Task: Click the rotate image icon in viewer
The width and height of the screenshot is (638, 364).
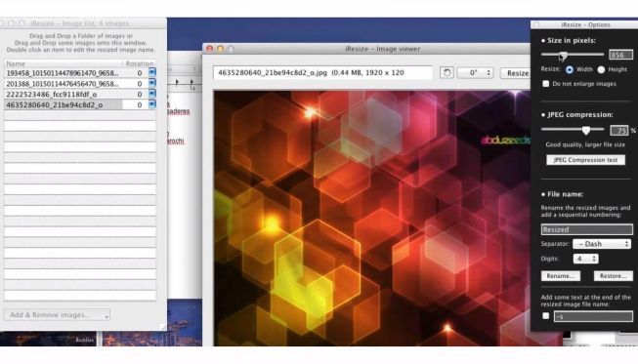Action: [447, 73]
